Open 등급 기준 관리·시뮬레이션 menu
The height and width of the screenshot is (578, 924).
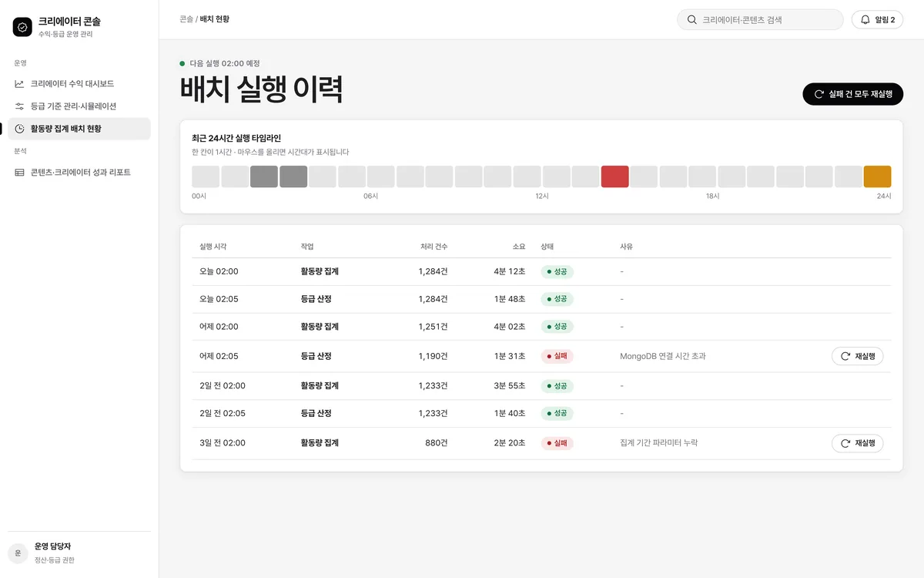79,106
